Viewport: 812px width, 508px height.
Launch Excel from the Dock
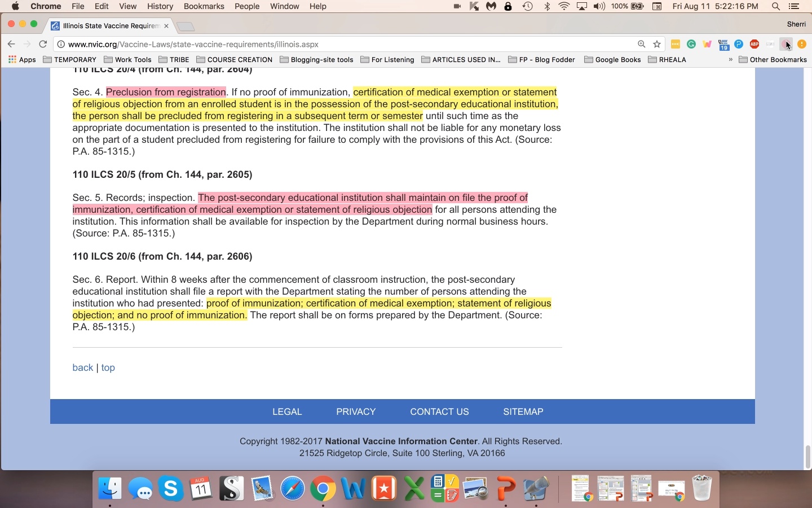[x=414, y=488]
